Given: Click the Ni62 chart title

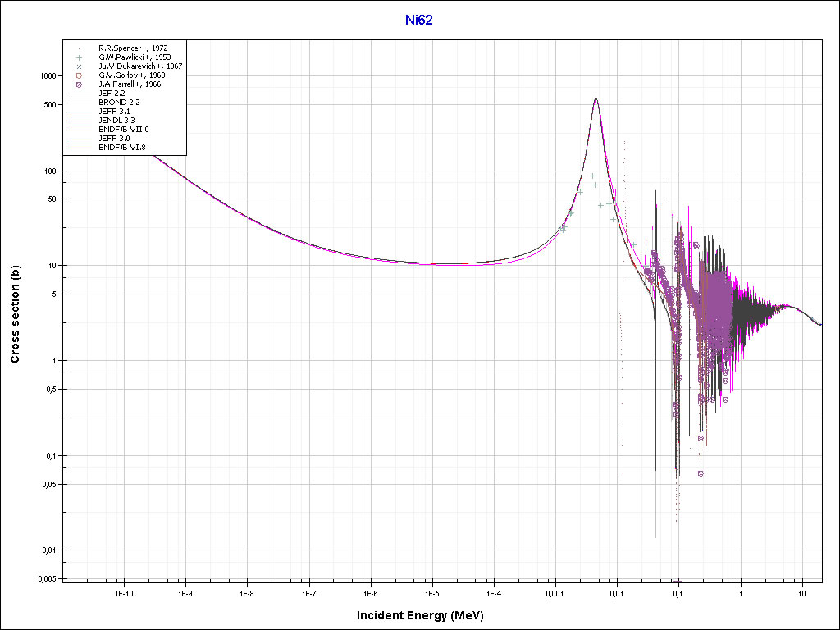Looking at the screenshot, I should coord(419,20).
